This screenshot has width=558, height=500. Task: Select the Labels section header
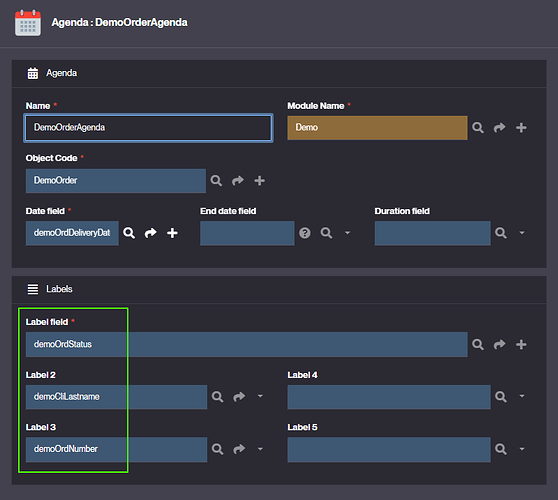(279, 289)
